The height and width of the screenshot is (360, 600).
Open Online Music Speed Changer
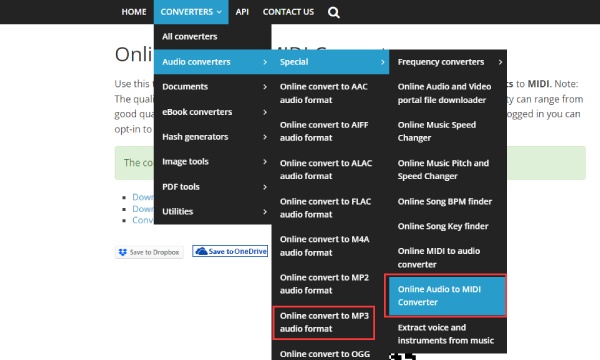(448, 131)
